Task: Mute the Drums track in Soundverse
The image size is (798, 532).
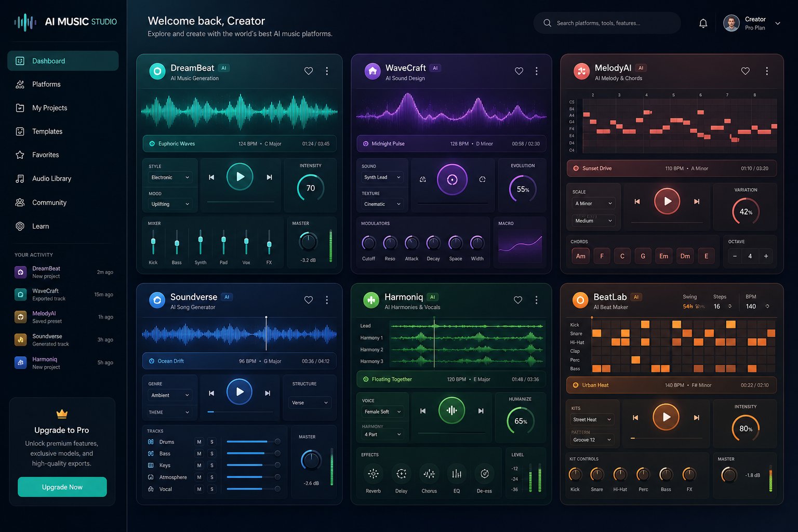Action: pyautogui.click(x=199, y=442)
